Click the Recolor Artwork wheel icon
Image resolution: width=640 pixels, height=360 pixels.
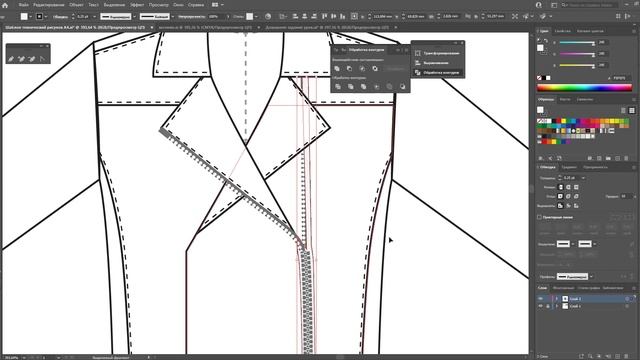click(x=268, y=16)
